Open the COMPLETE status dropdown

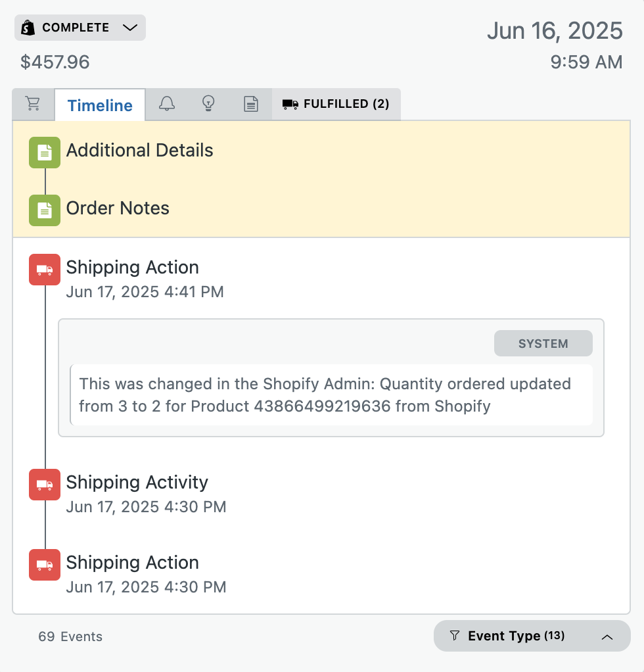[80, 28]
